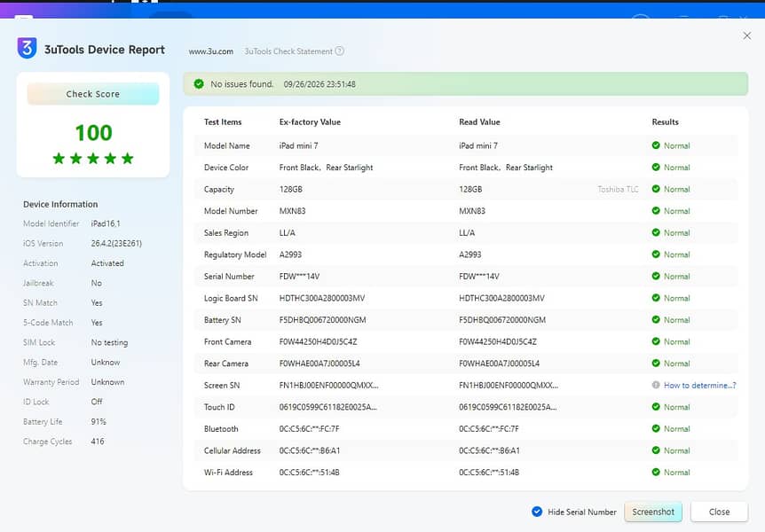Click the iPad16,1 model identifier value
765x532 pixels.
[x=106, y=223]
